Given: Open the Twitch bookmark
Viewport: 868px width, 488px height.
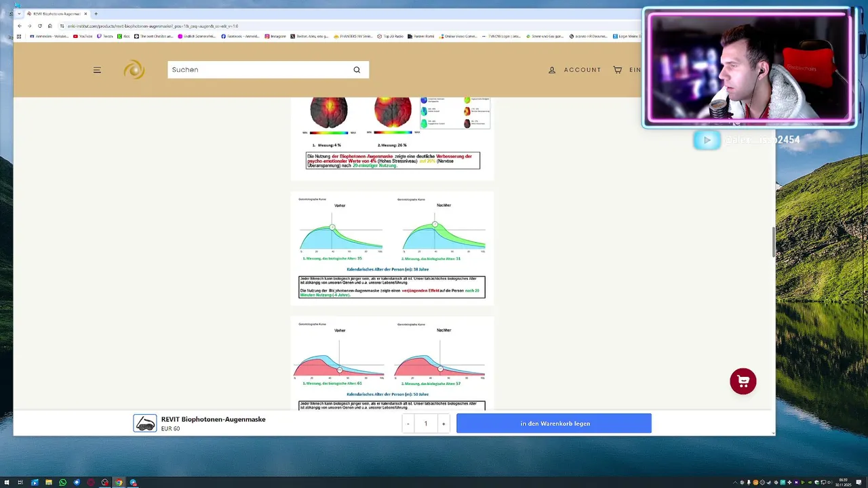Looking at the screenshot, I should [105, 36].
